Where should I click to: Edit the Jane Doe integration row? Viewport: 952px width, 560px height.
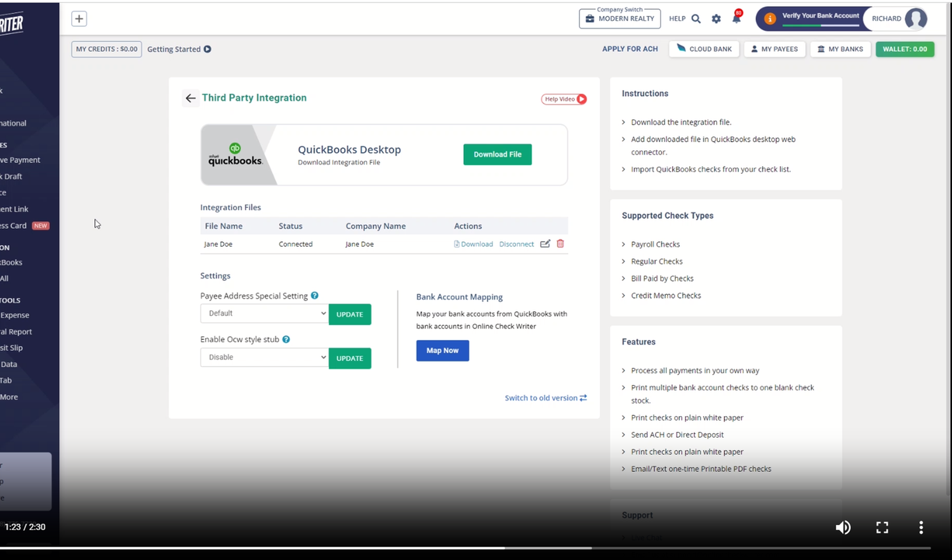click(545, 244)
